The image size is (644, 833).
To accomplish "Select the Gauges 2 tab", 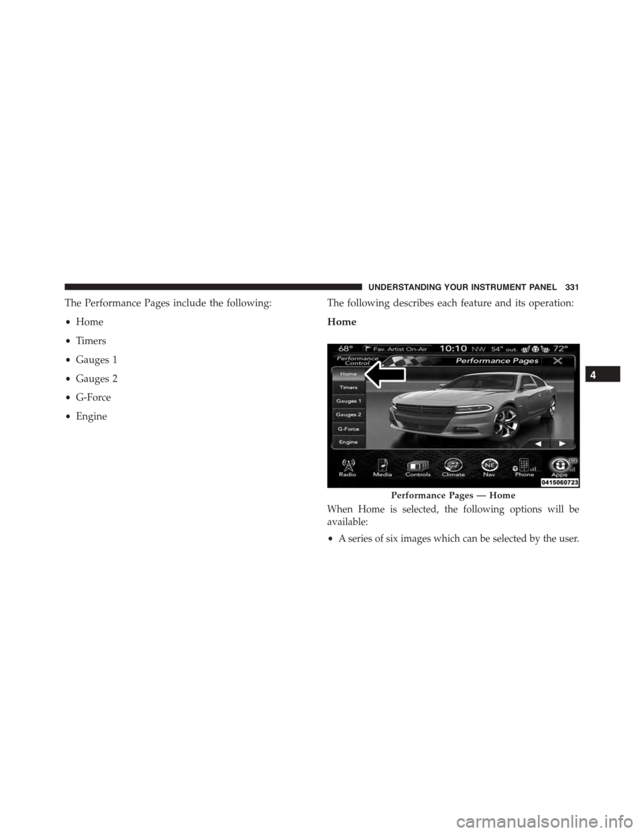I will click(x=348, y=415).
